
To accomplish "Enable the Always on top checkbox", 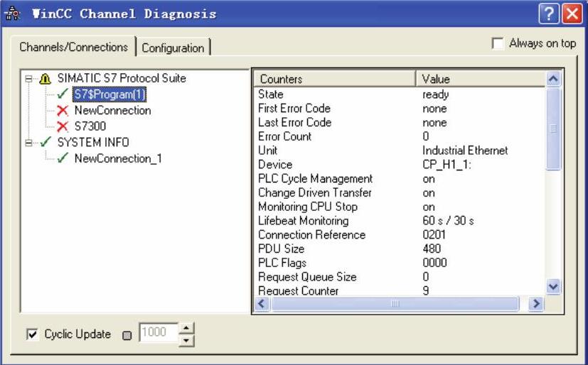I will (x=498, y=43).
